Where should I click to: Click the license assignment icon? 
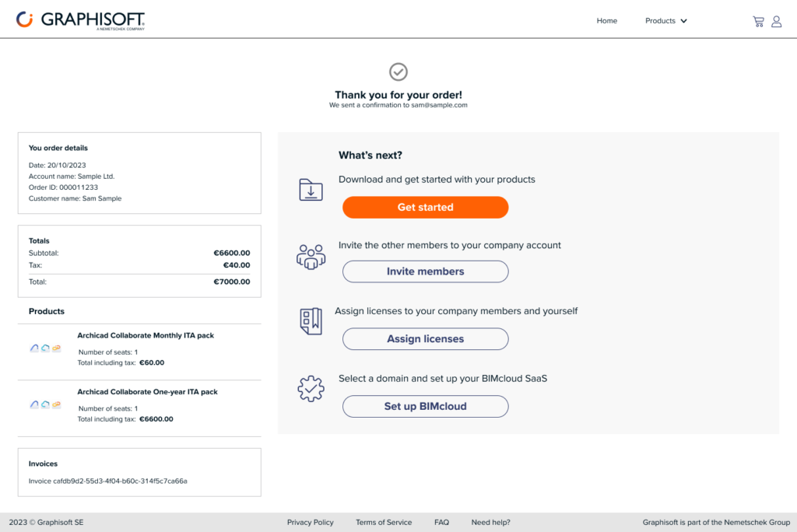tap(311, 321)
